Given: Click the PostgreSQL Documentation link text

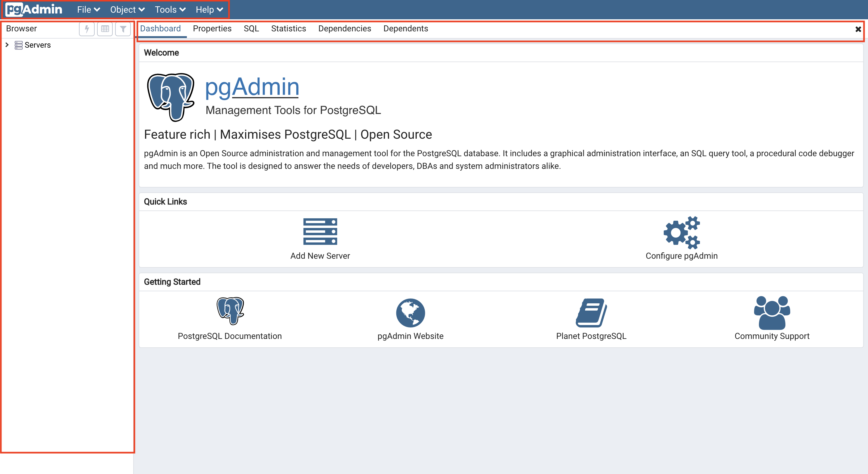Looking at the screenshot, I should (x=230, y=336).
